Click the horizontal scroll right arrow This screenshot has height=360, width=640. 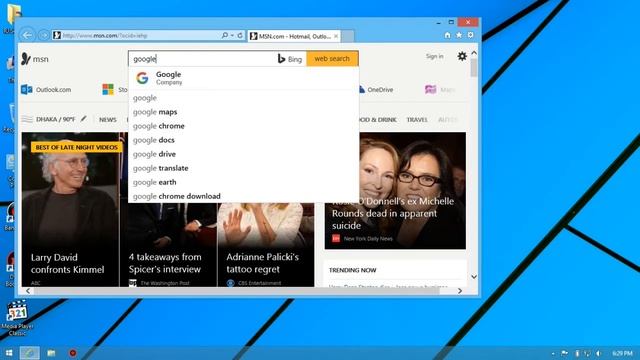pyautogui.click(x=460, y=291)
